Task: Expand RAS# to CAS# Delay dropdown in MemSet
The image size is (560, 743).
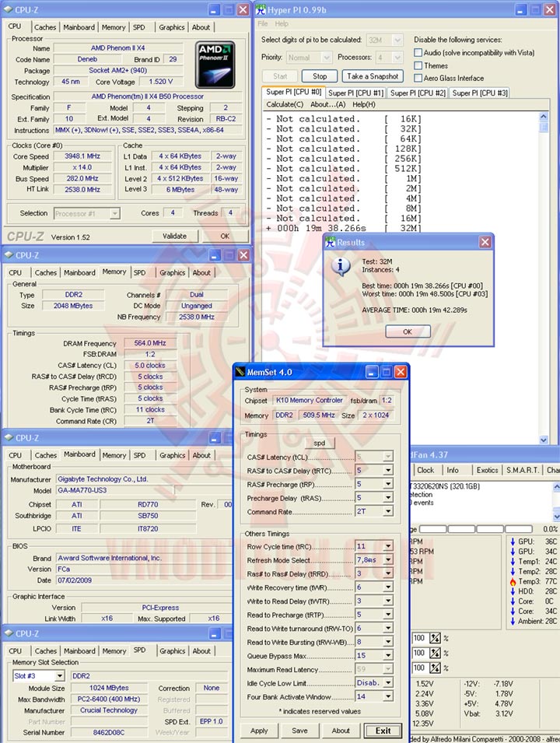Action: tap(388, 470)
